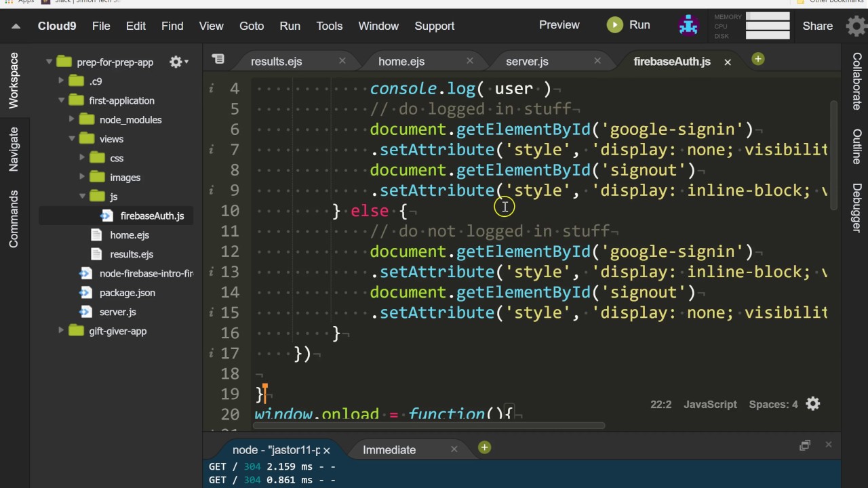
Task: Open the Spaces: 4 indentation selector
Action: (773, 404)
